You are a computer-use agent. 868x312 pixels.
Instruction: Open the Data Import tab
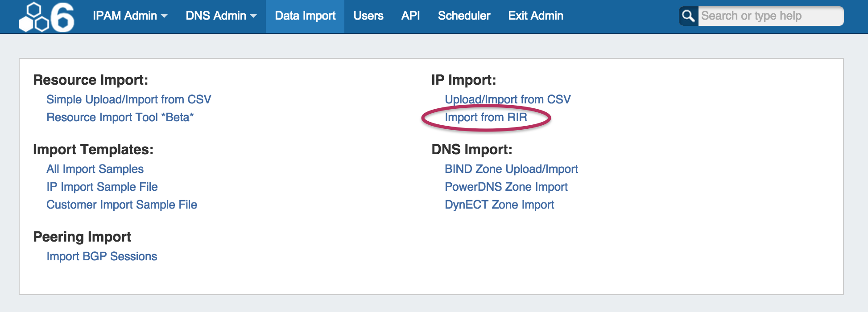pyautogui.click(x=305, y=16)
